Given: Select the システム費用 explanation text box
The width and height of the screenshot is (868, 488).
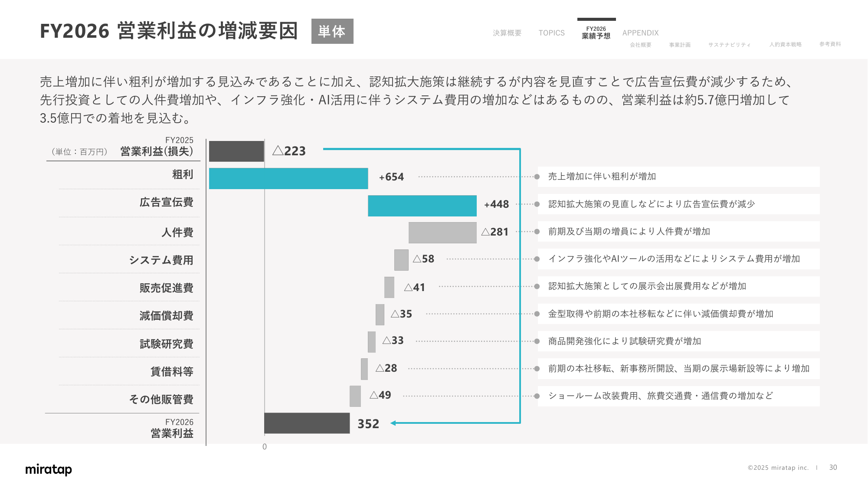Looking at the screenshot, I should click(678, 259).
